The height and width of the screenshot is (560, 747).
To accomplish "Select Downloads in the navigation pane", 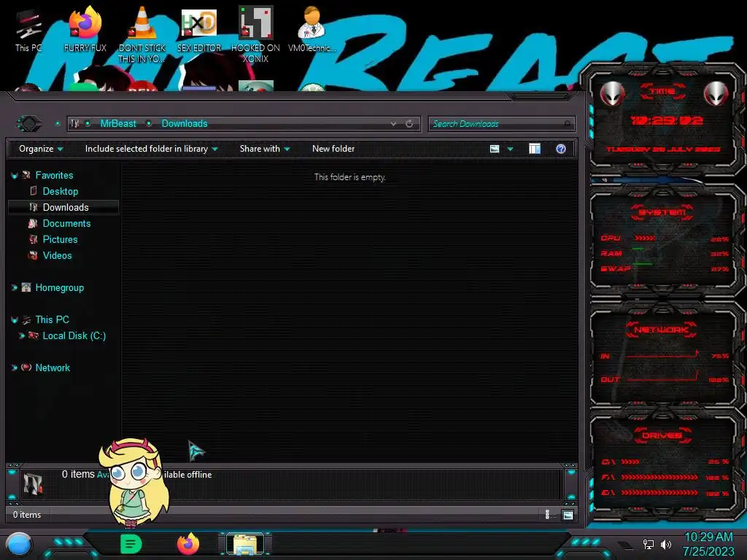I will 66,208.
